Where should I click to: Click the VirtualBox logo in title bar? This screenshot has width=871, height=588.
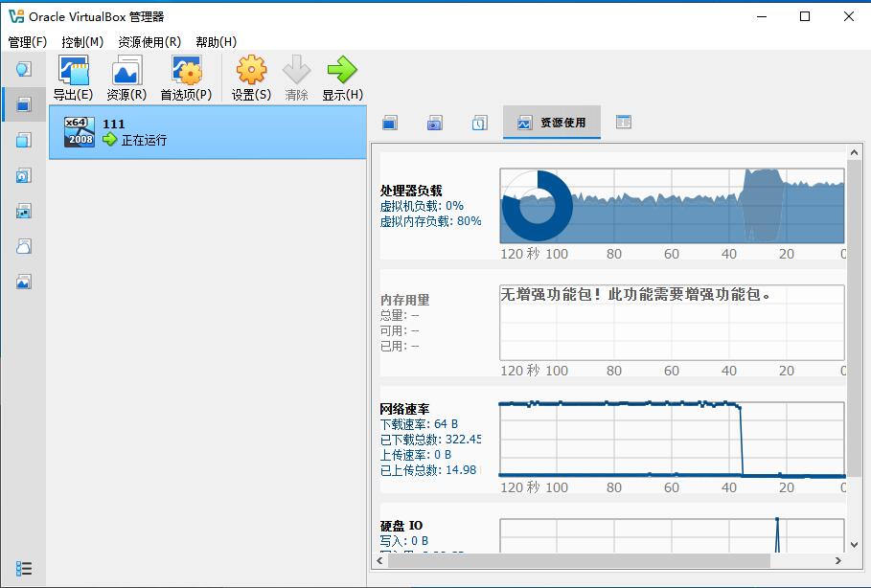16,16
